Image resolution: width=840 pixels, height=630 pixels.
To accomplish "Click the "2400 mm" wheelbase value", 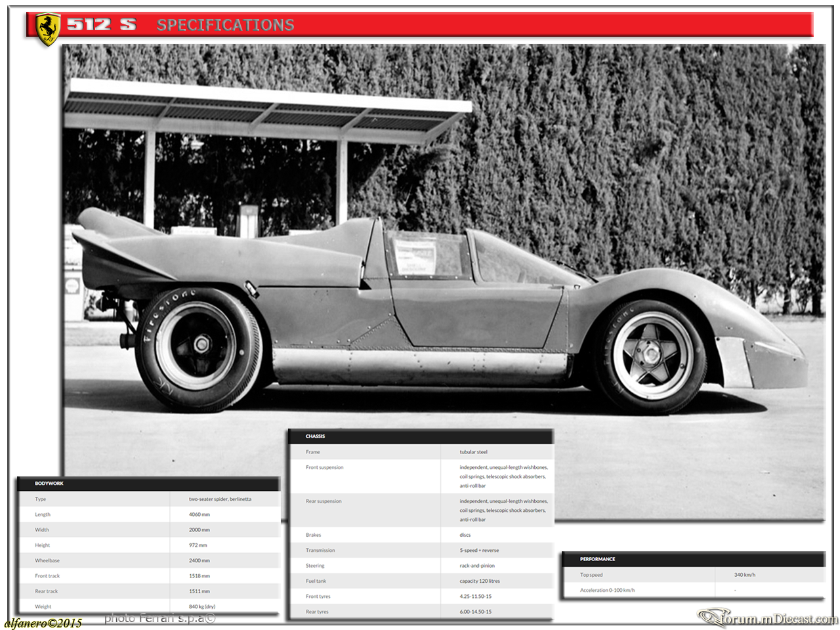I will (x=199, y=560).
